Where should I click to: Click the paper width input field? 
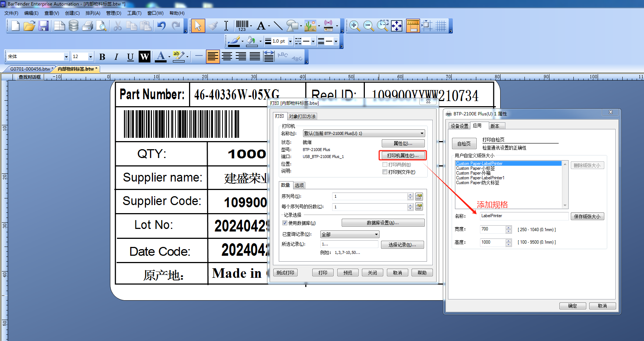[493, 229]
